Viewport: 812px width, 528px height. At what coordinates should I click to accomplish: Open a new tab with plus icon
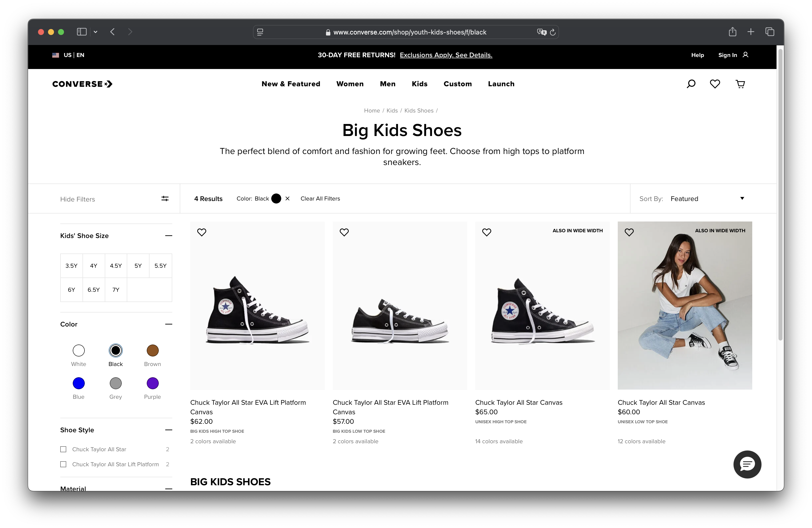pos(750,32)
